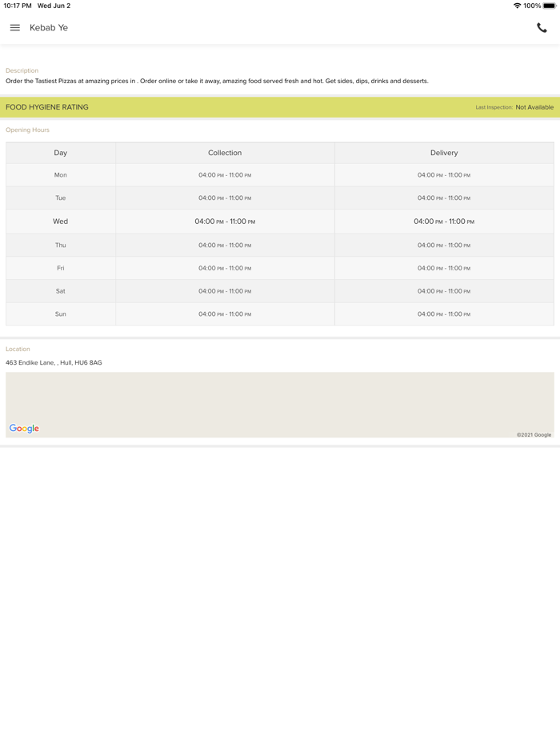Select the Mon row day cell

61,175
